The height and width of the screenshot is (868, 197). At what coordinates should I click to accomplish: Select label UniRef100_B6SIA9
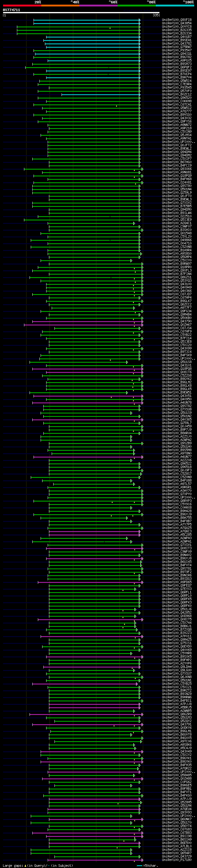pyautogui.click(x=177, y=839)
